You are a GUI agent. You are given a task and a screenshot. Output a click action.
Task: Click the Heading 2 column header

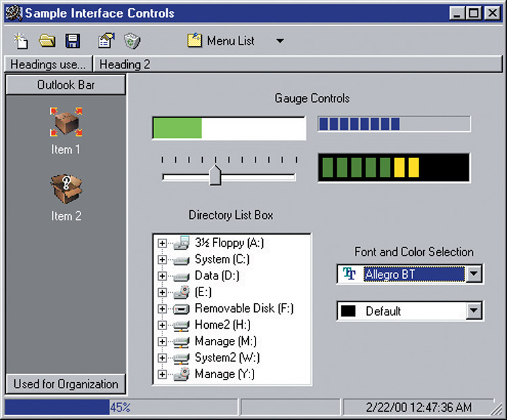point(297,64)
